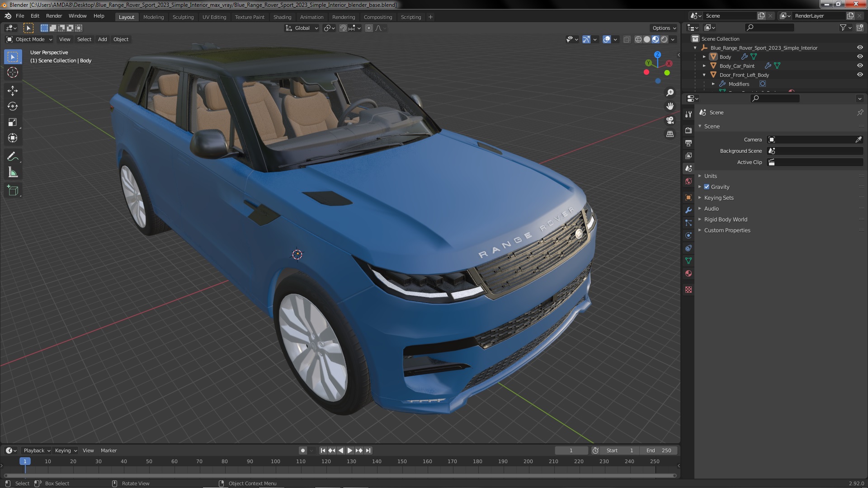The height and width of the screenshot is (488, 868).
Task: Click the Pan view hand icon
Action: point(670,106)
